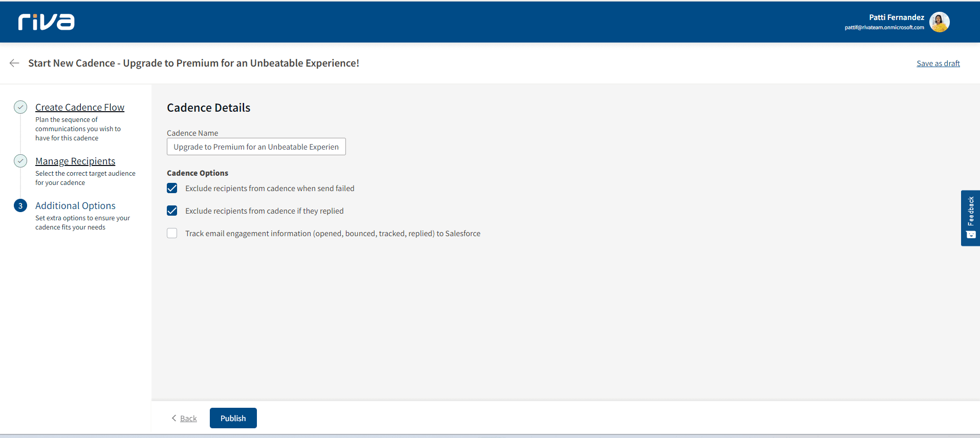980x438 pixels.
Task: Click the checkmark circle beside Create Cadence Flow
Action: (x=20, y=107)
